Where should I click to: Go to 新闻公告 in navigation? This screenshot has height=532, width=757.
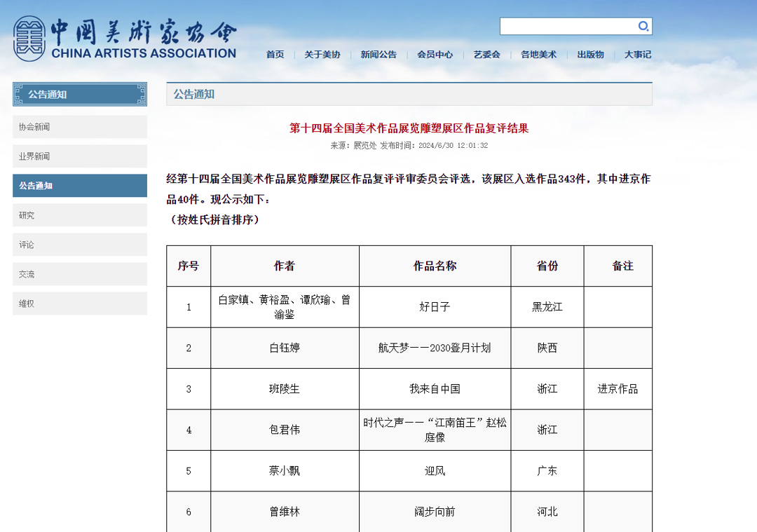378,55
